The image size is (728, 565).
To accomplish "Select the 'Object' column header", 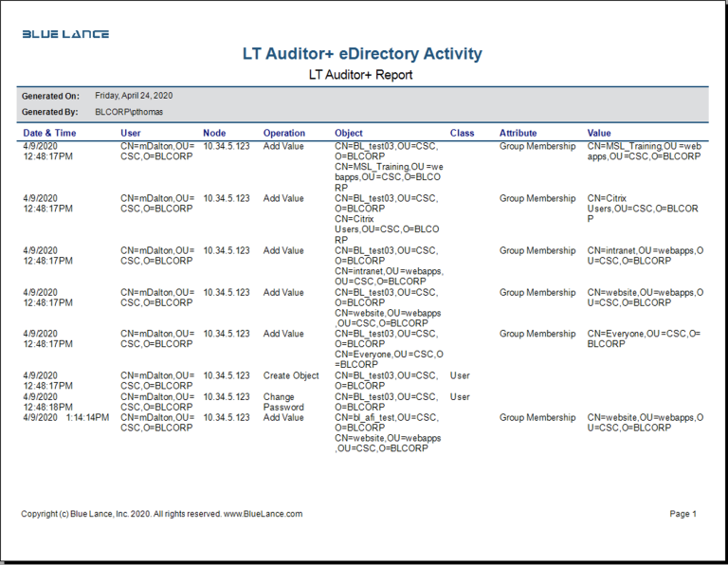I will click(349, 134).
